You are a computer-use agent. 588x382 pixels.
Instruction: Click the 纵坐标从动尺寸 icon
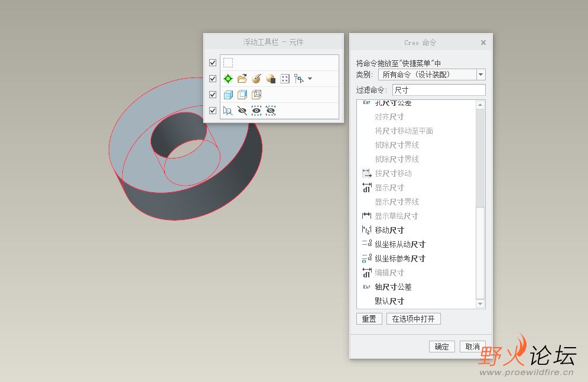[367, 244]
